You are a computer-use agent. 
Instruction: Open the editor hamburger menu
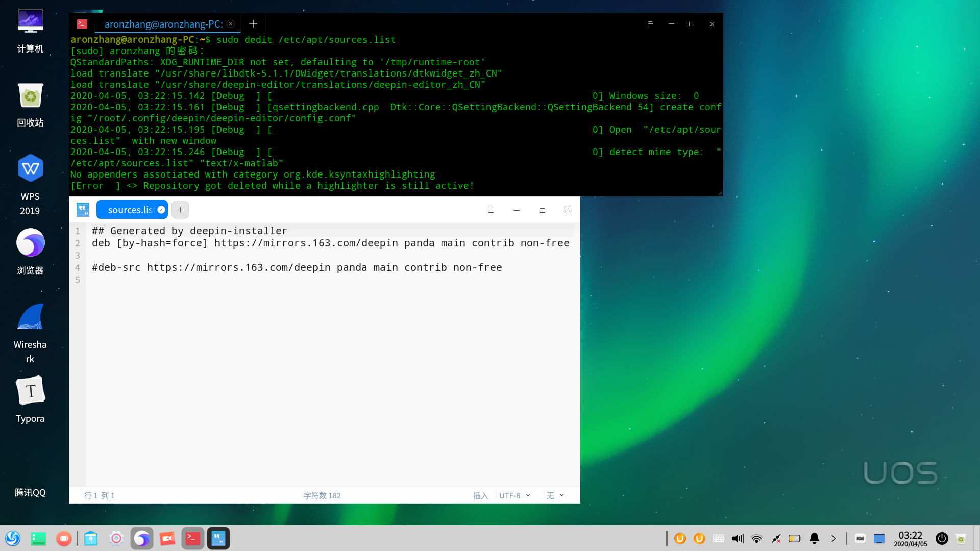tap(491, 210)
